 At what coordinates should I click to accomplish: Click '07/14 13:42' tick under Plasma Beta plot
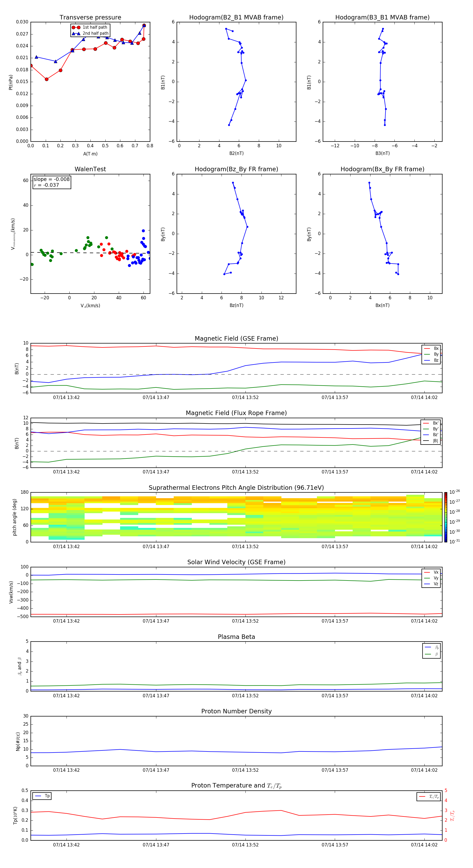(x=66, y=695)
